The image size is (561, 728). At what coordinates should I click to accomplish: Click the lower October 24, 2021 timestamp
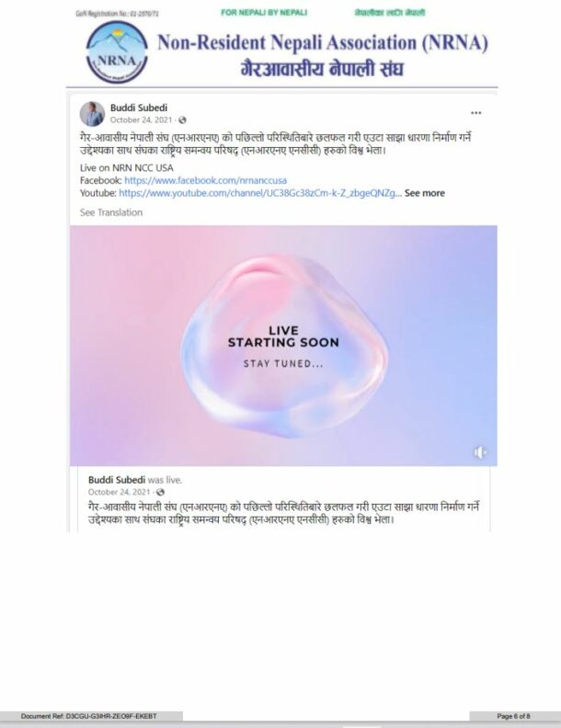119,492
